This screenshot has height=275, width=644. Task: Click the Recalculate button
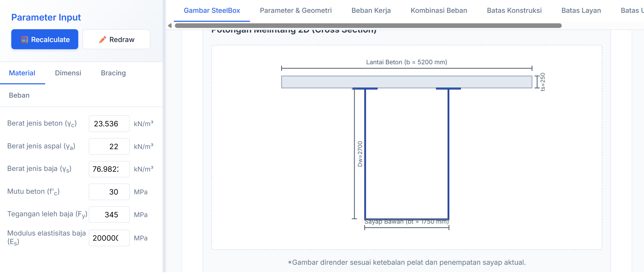click(x=45, y=39)
